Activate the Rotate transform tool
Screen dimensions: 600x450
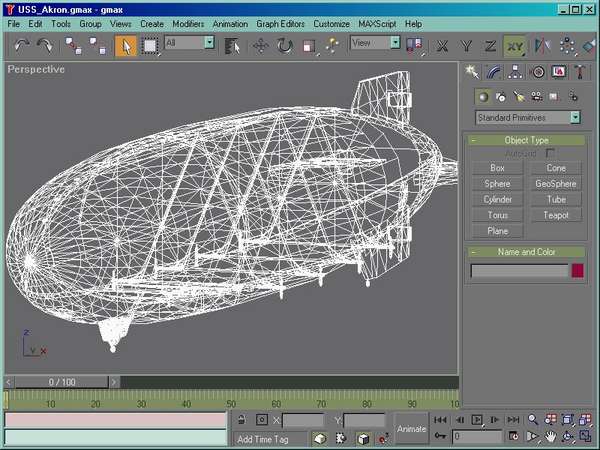285,45
